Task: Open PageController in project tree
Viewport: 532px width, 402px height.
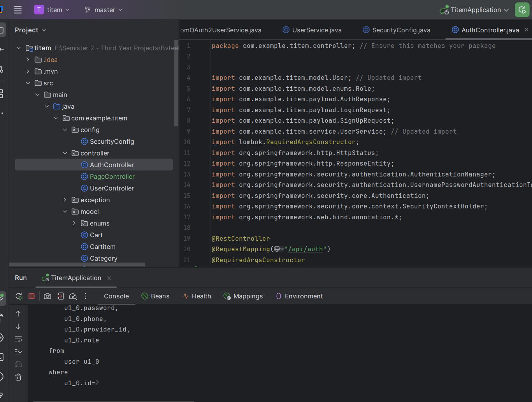Action: 108,176
